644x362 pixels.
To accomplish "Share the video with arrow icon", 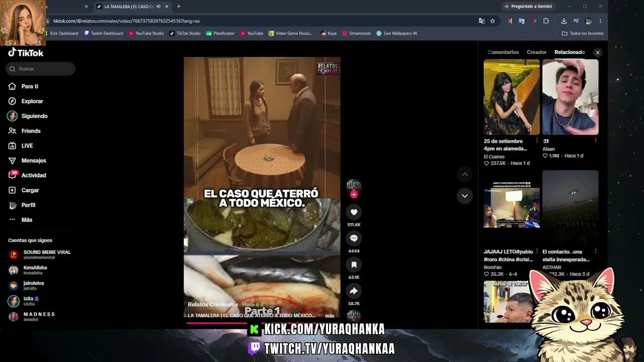I will 354,291.
